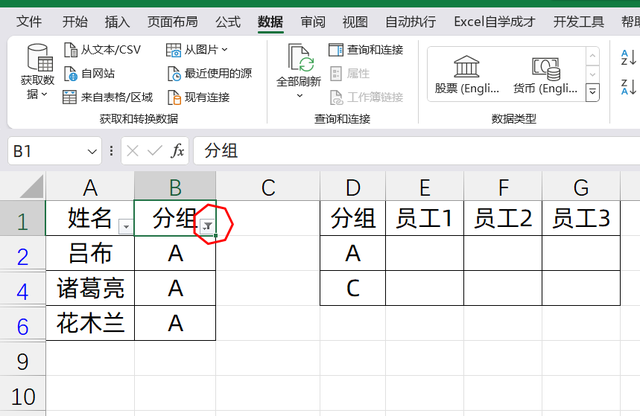Select column C header
Image resolution: width=640 pixels, height=416 pixels.
[268, 187]
